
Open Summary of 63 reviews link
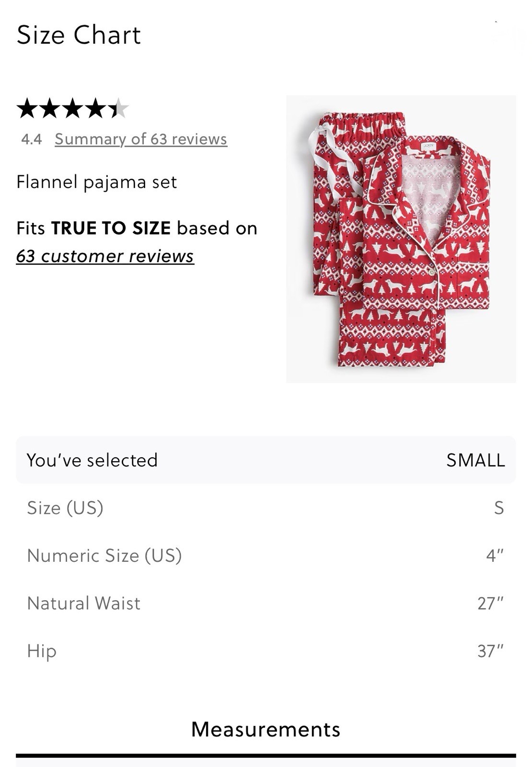(x=141, y=139)
